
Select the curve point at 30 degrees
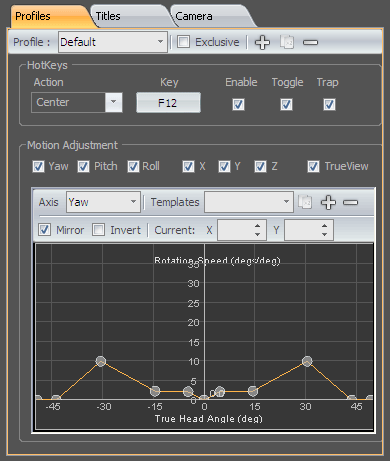307,361
